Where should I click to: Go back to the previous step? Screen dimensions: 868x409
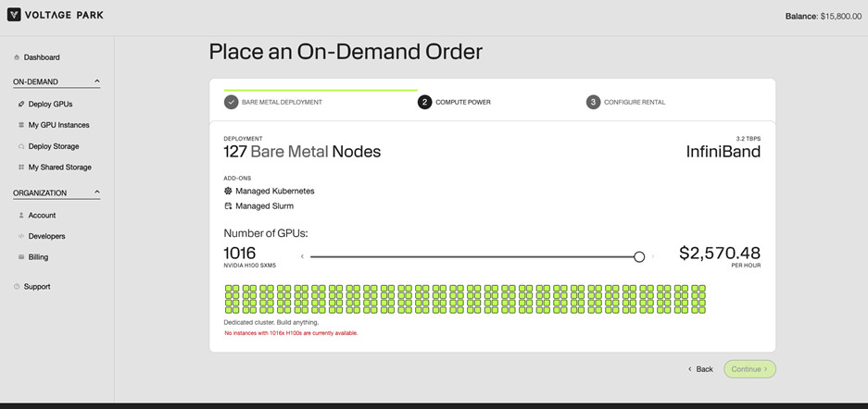tap(700, 369)
